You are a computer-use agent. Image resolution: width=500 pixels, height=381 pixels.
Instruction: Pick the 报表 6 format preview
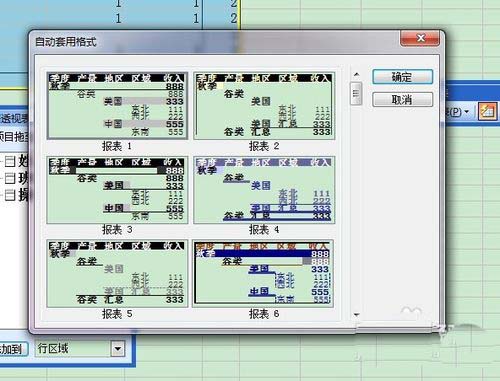(x=264, y=273)
